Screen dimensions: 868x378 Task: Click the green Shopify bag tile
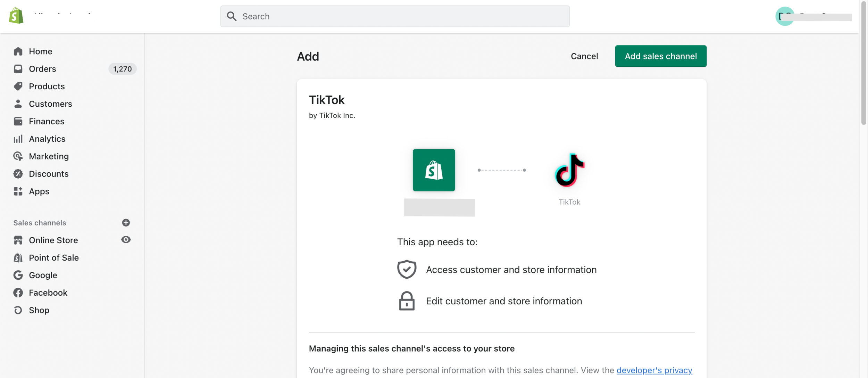pos(434,170)
